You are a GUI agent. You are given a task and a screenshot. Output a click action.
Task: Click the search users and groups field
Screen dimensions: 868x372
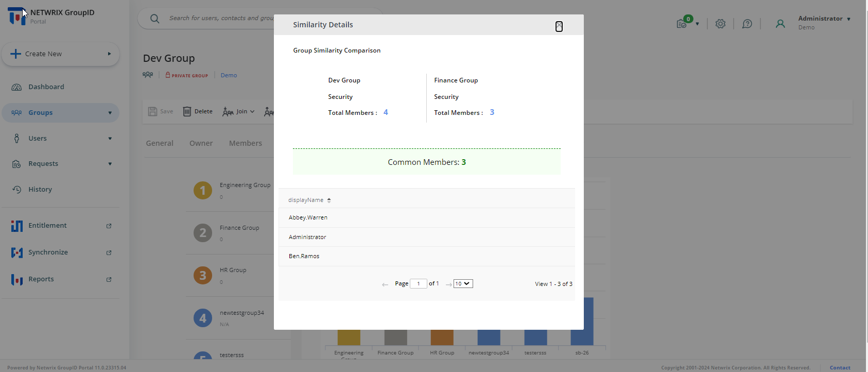pyautogui.click(x=221, y=18)
